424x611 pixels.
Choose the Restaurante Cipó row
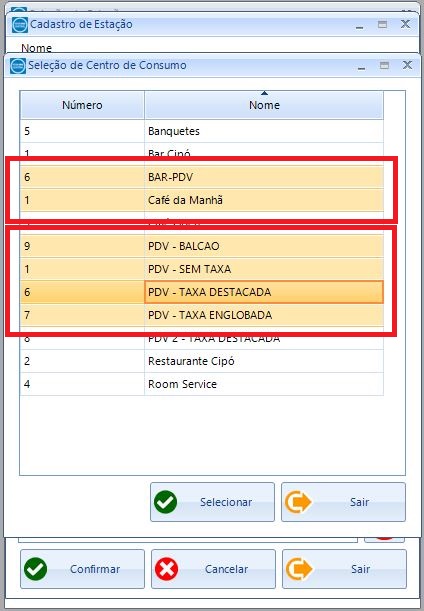(201, 361)
